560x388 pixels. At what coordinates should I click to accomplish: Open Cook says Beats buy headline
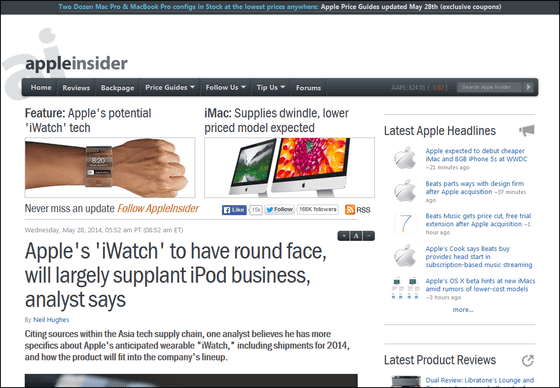[x=479, y=257]
